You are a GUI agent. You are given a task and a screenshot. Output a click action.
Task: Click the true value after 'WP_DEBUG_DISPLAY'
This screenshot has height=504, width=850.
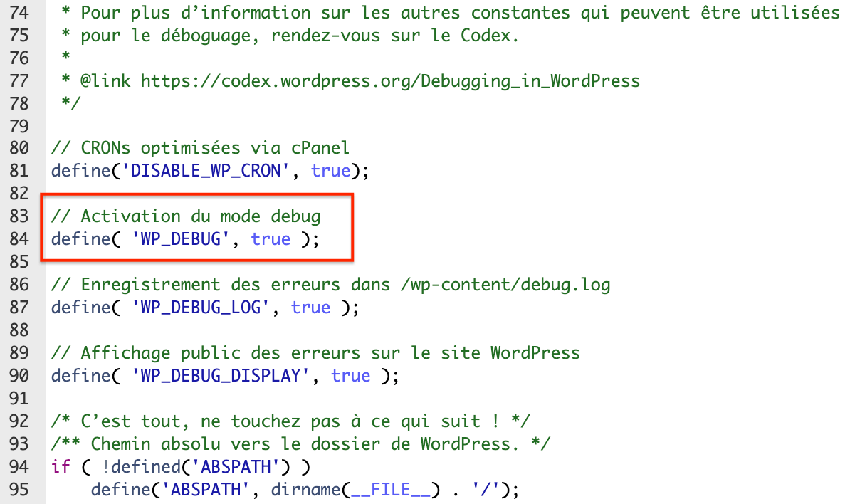pos(350,375)
